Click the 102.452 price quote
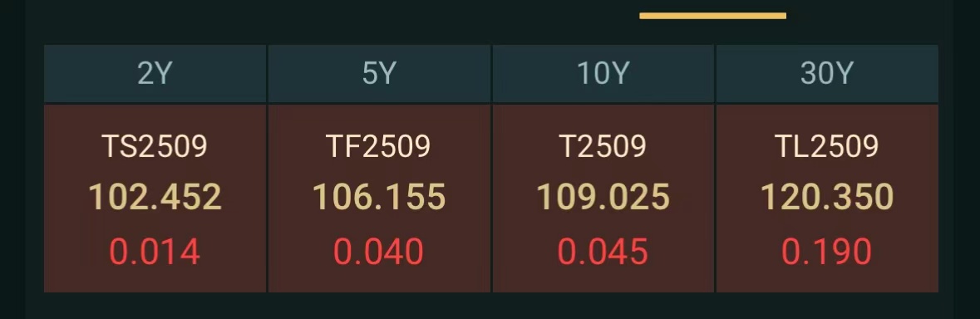 tap(155, 197)
